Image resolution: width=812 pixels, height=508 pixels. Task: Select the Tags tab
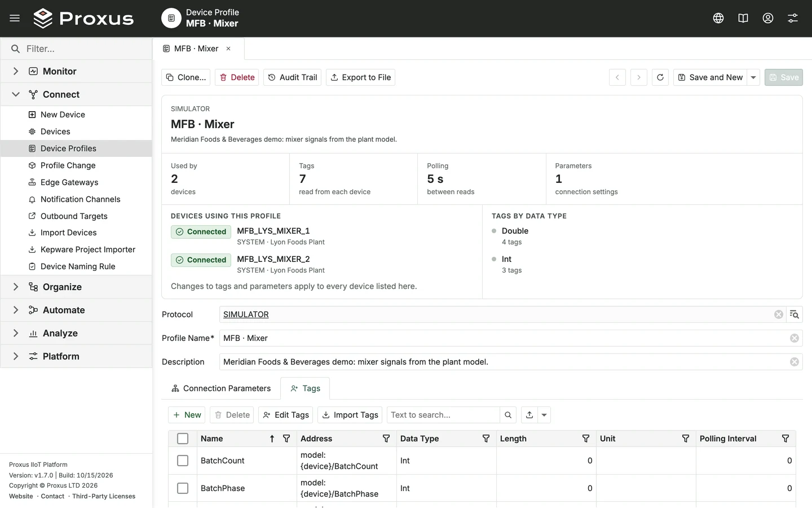point(305,388)
